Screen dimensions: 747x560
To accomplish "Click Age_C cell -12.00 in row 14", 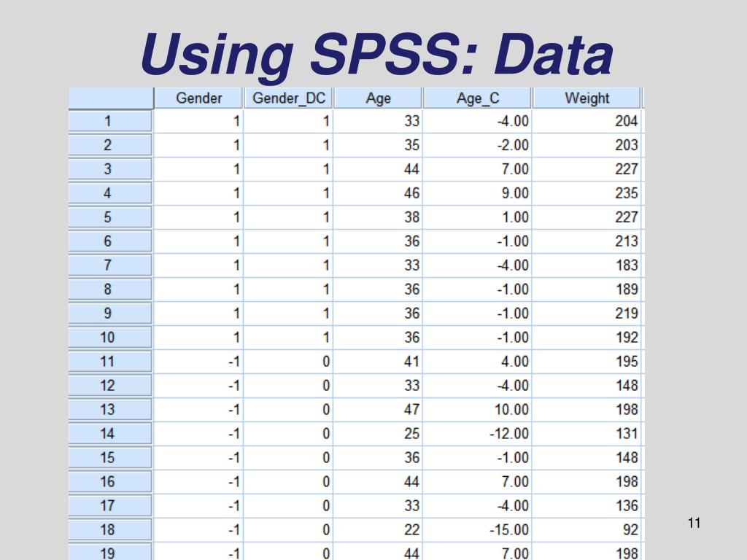I will click(477, 433).
